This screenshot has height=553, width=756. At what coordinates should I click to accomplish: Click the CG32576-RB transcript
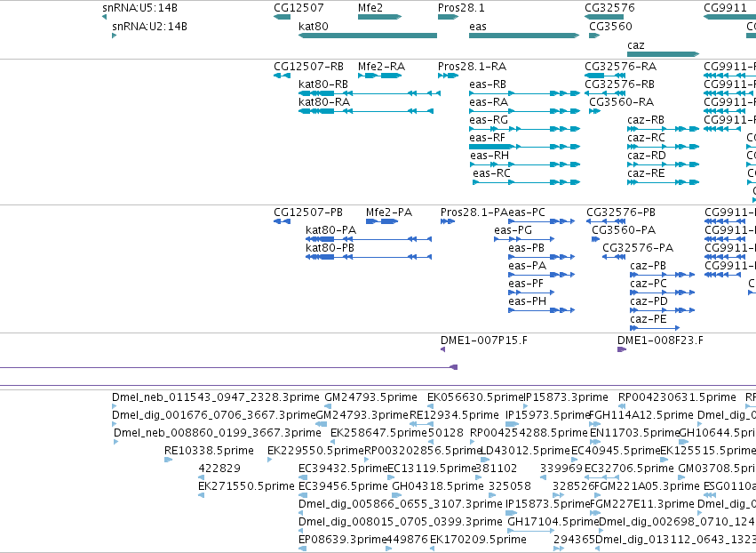(x=603, y=93)
